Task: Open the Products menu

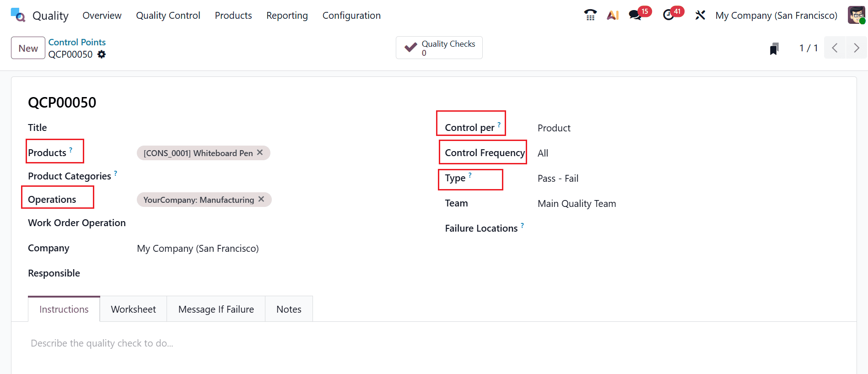Action: click(x=233, y=15)
